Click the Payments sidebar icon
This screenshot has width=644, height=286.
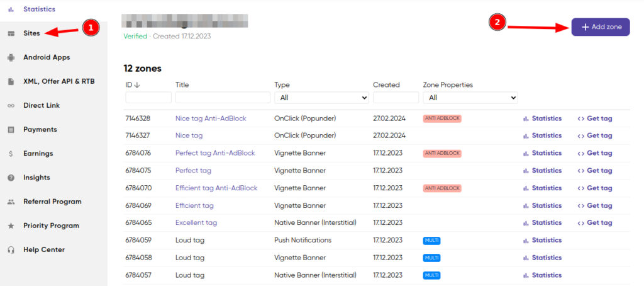11,130
